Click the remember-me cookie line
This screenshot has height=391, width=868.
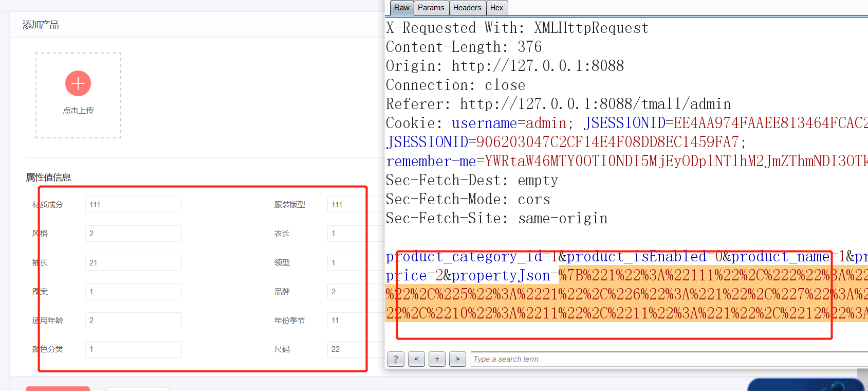coord(627,161)
